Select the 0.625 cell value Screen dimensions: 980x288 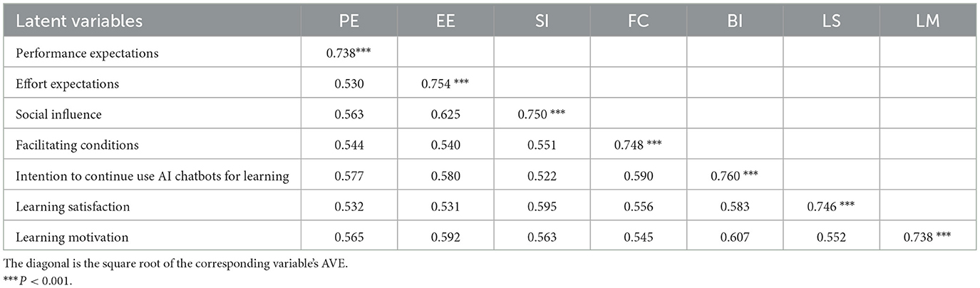446,115
